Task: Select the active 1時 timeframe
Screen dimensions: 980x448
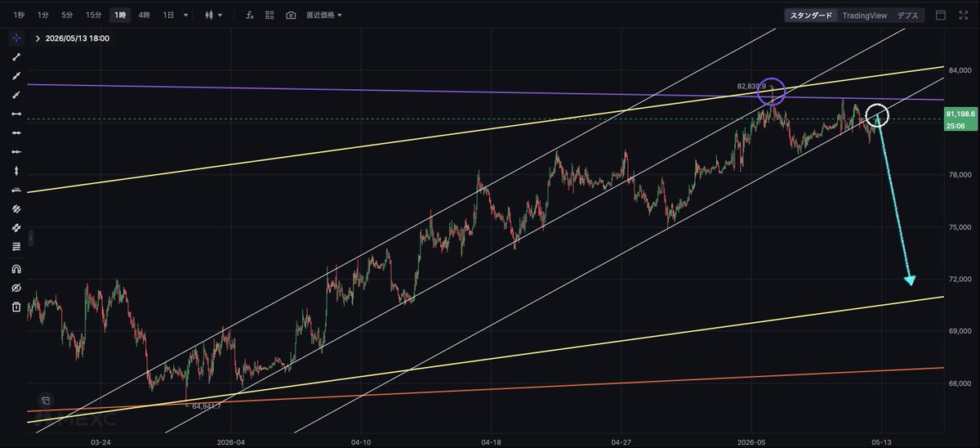Action: tap(120, 15)
